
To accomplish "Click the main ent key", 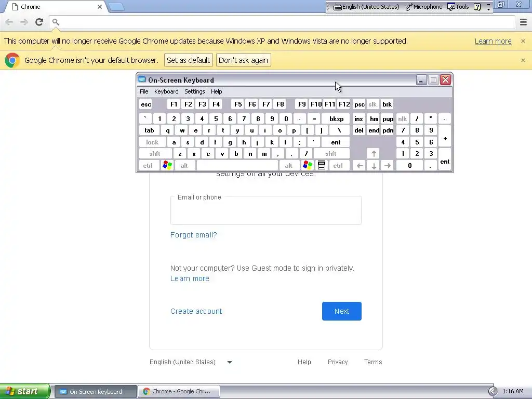I will (336, 142).
